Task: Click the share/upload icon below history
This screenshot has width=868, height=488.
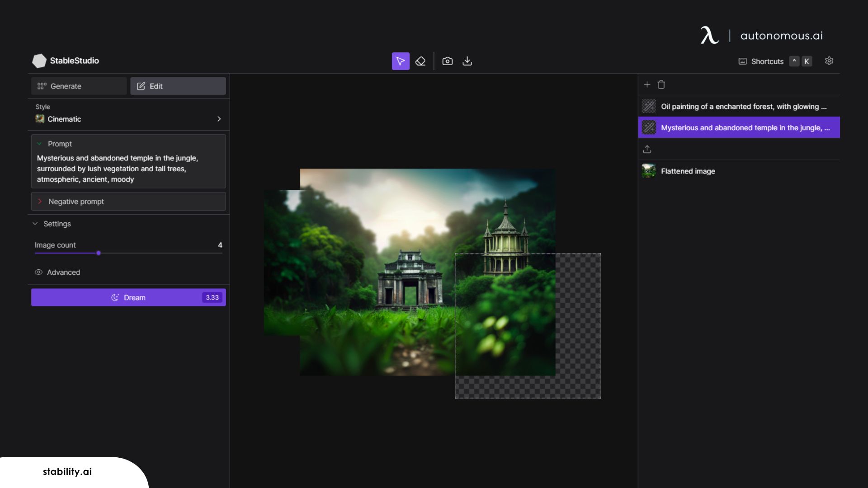Action: tap(647, 149)
